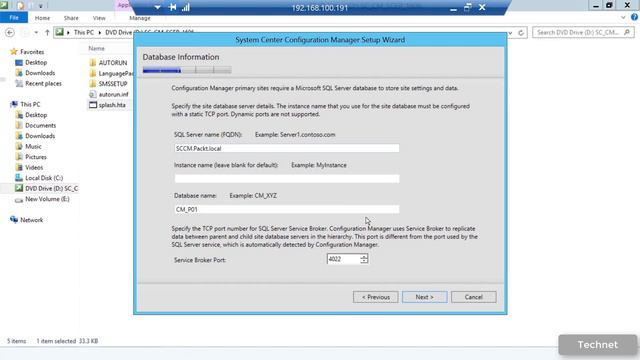Open the File menu in Explorer
Viewport: 640px width, 360px height.
click(x=14, y=18)
